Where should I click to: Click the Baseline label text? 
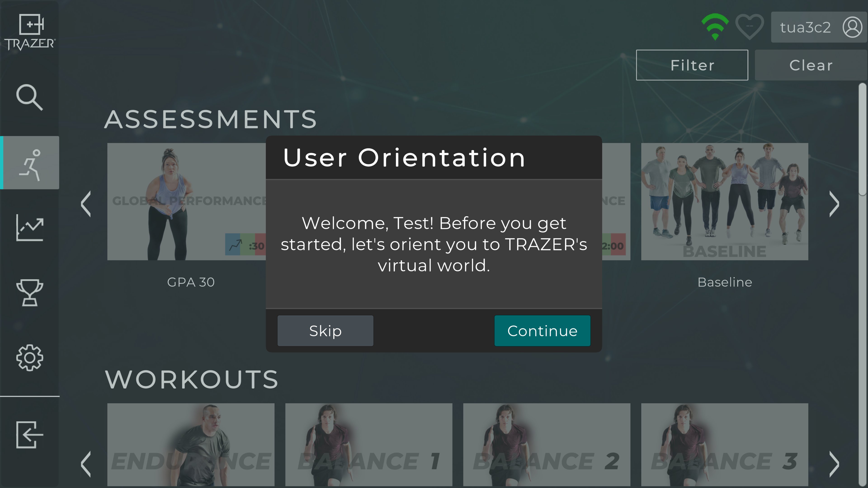pyautogui.click(x=725, y=282)
